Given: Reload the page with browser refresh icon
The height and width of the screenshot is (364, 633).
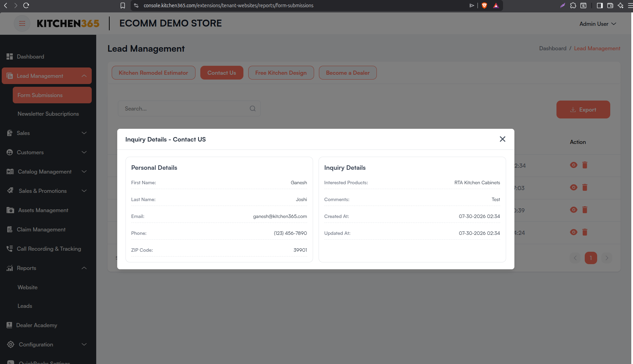Looking at the screenshot, I should click(x=26, y=6).
